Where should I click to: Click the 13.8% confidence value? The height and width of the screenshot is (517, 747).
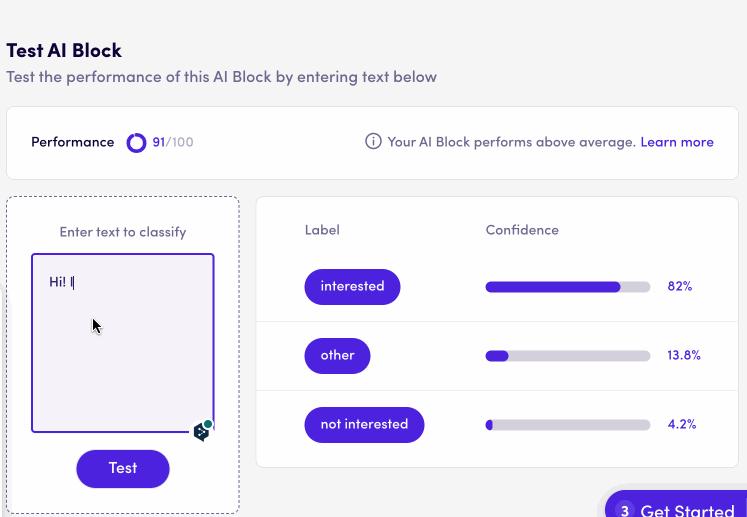[x=684, y=356]
